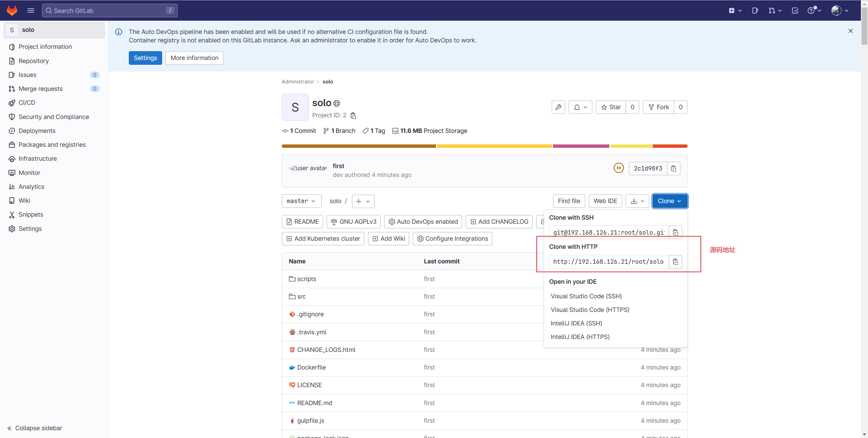
Task: Open Merge requests in sidebar
Action: coord(54,89)
